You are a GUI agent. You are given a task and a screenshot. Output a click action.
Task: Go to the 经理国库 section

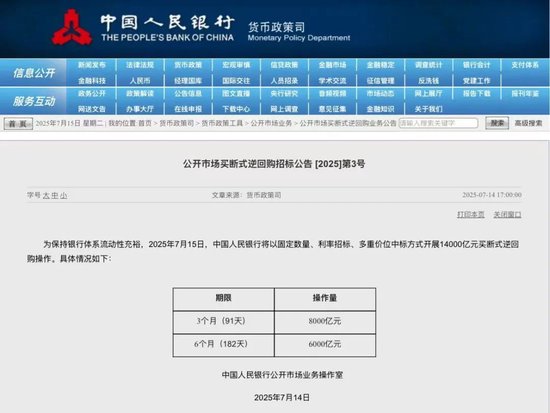[188, 81]
